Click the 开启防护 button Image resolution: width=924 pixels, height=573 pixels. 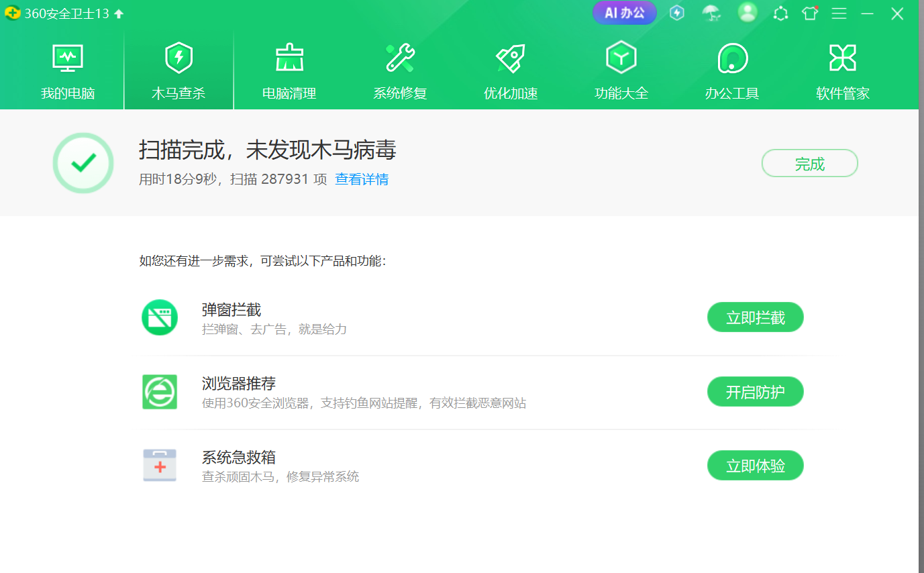click(756, 392)
